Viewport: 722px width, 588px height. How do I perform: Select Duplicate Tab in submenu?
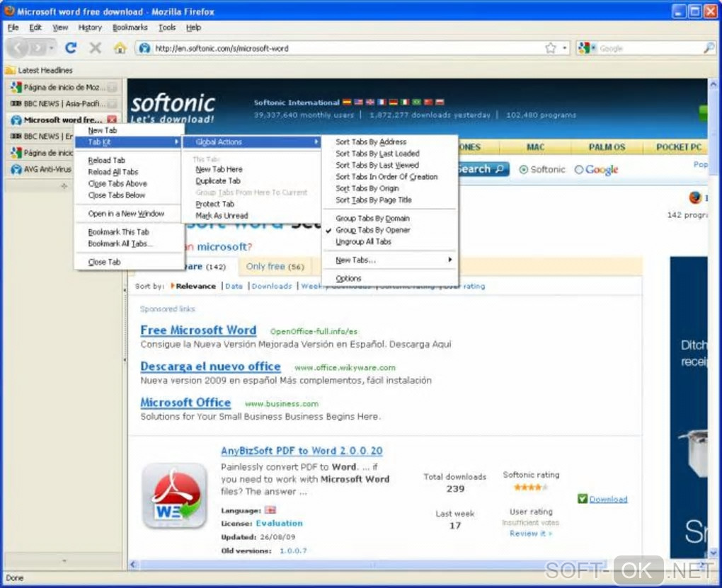251,181
